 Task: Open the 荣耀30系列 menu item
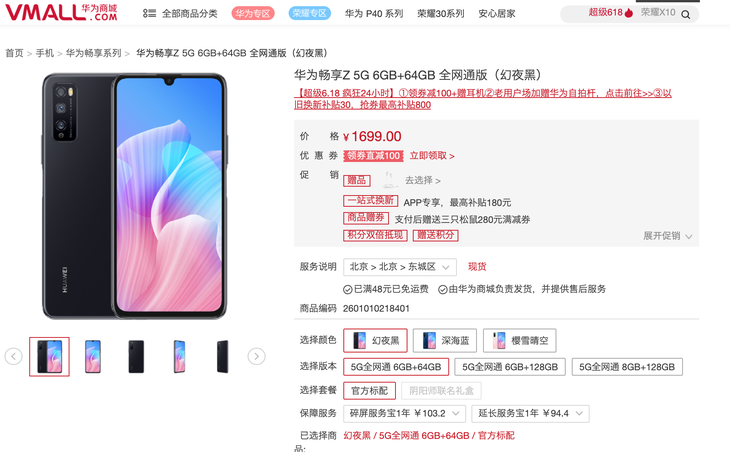pos(440,14)
